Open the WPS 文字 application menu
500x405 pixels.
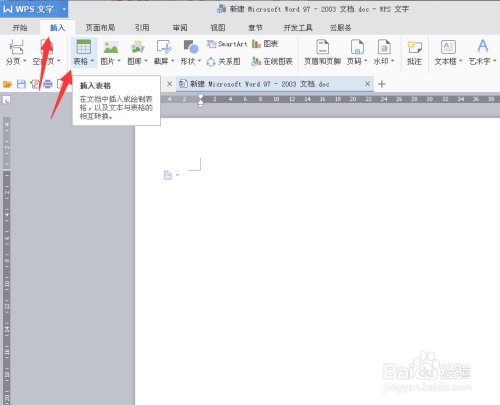(x=34, y=9)
